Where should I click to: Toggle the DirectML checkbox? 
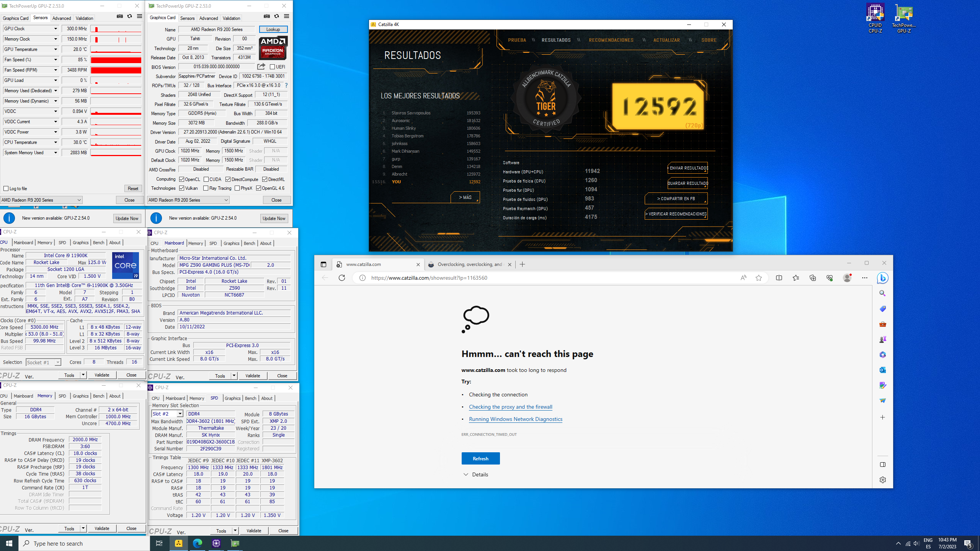click(x=265, y=179)
